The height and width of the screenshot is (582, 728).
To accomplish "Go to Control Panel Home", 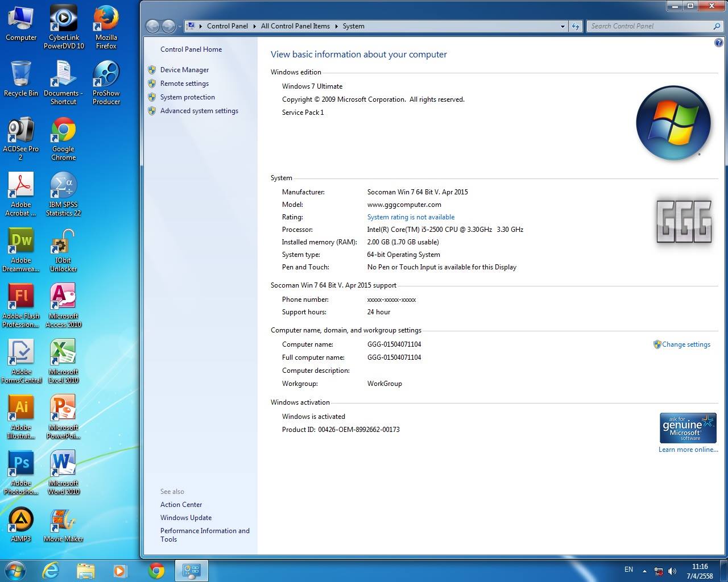I will coord(191,49).
